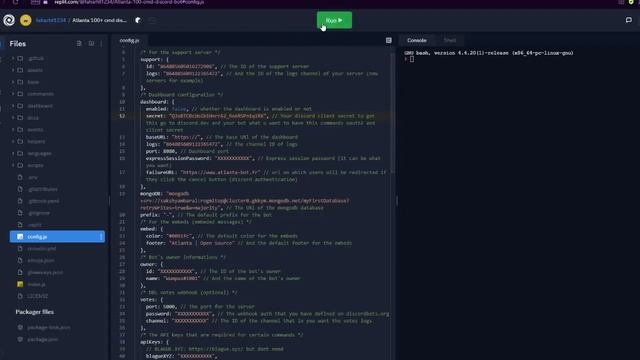Click the 'prefix:' code line
Screen dimensions: 640x360
point(206,215)
